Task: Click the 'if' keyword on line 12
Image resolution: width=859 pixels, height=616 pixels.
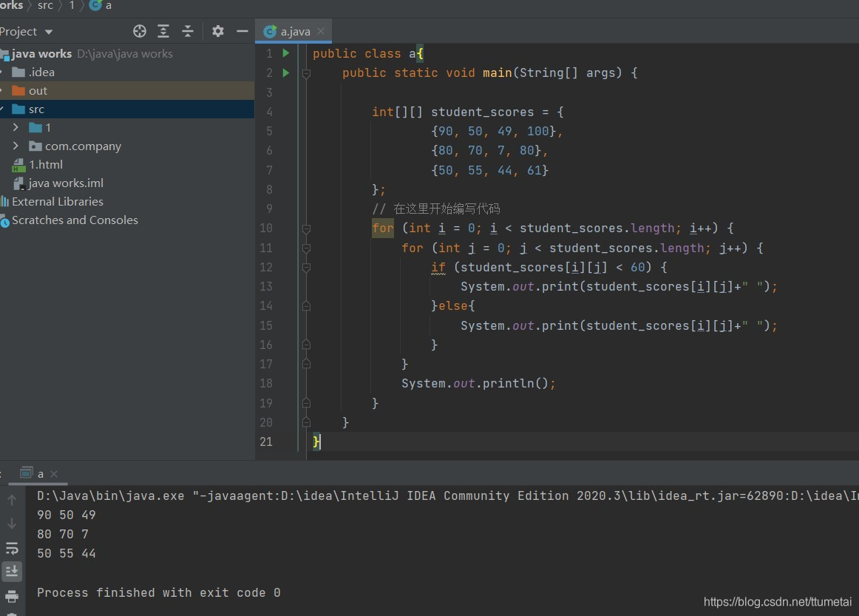Action: click(x=438, y=268)
